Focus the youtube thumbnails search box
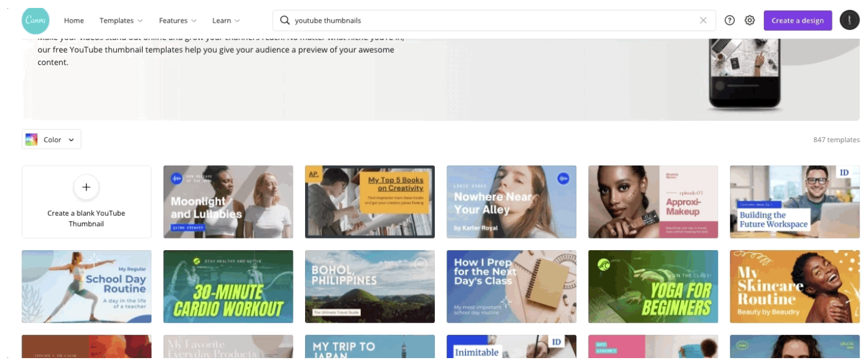This screenshot has height=363, width=868. pyautogui.click(x=494, y=20)
